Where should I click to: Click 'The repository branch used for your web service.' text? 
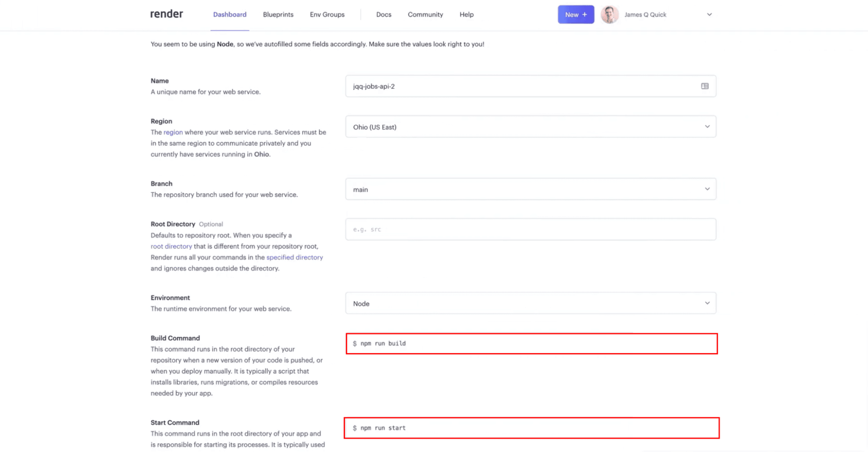pos(224,195)
